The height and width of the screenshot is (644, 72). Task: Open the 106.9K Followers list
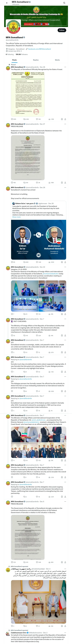(x=22, y=54)
